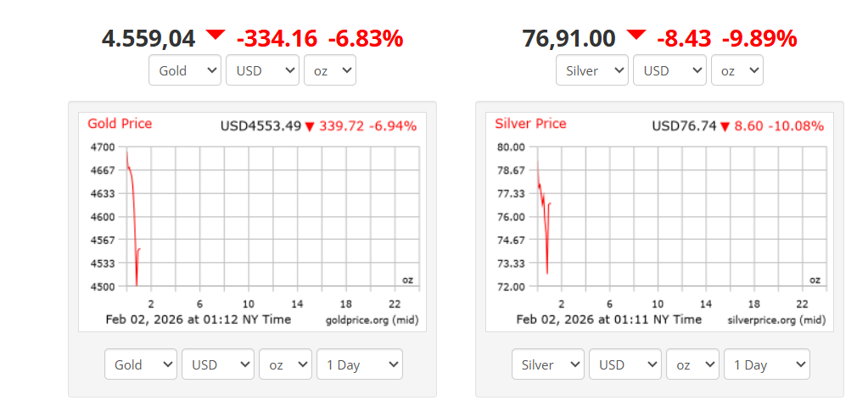Expand the top oz unit dropdown for silver
This screenshot has width=868, height=417.
click(737, 70)
